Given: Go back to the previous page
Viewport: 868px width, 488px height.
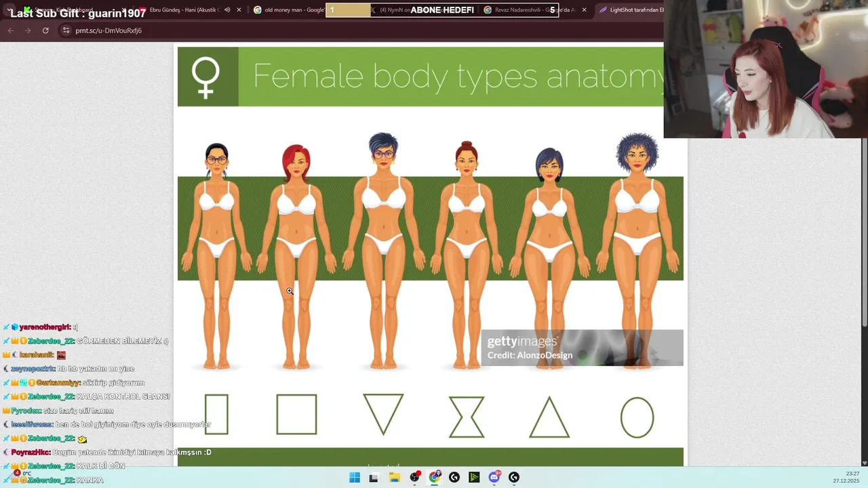Looking at the screenshot, I should [11, 30].
